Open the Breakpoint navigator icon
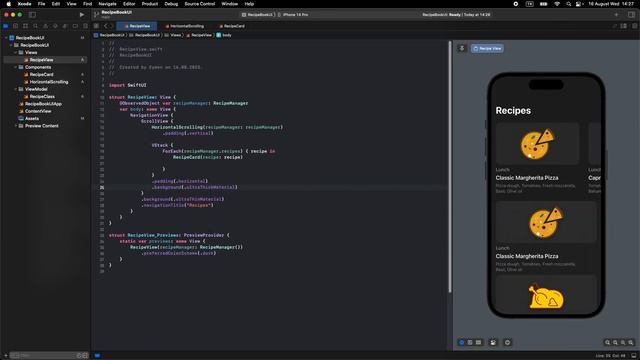This screenshot has width=640, height=360. pos(75,26)
